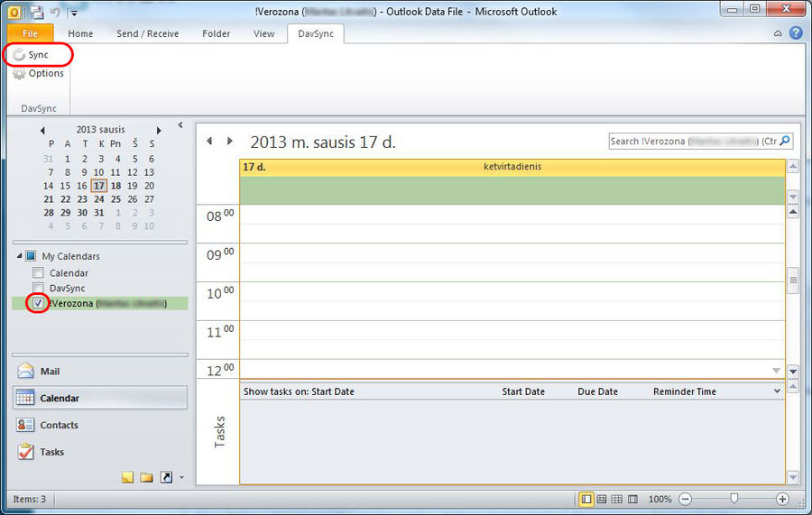Click the zoom slider handle
Viewport: 812px width, 515px height.
point(734,499)
